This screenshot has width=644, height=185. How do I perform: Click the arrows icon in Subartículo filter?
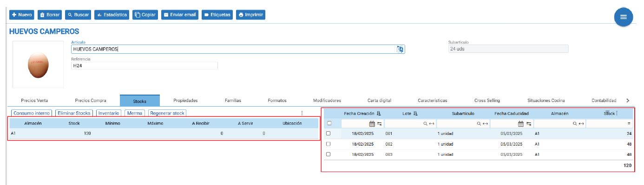(485, 124)
